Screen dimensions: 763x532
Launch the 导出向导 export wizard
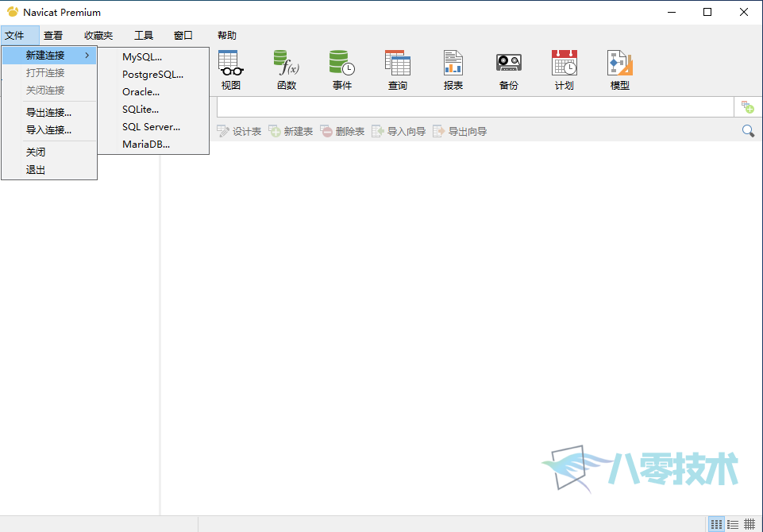click(x=460, y=131)
